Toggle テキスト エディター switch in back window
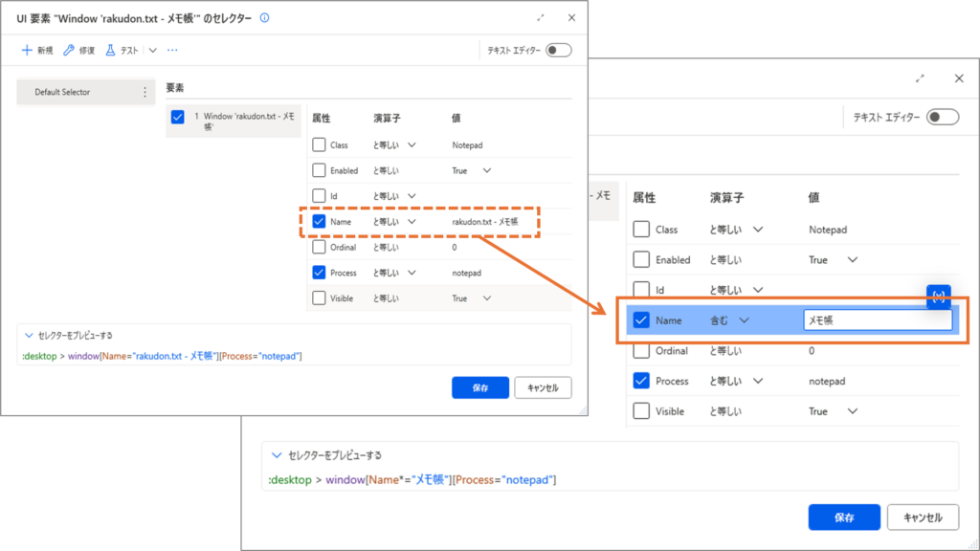The height and width of the screenshot is (551, 980). [x=559, y=50]
